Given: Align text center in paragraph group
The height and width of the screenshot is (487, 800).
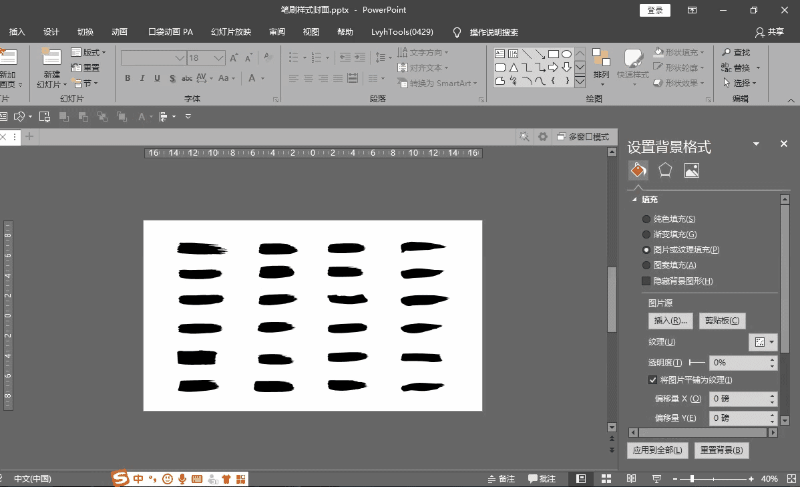Looking at the screenshot, I should coord(308,78).
